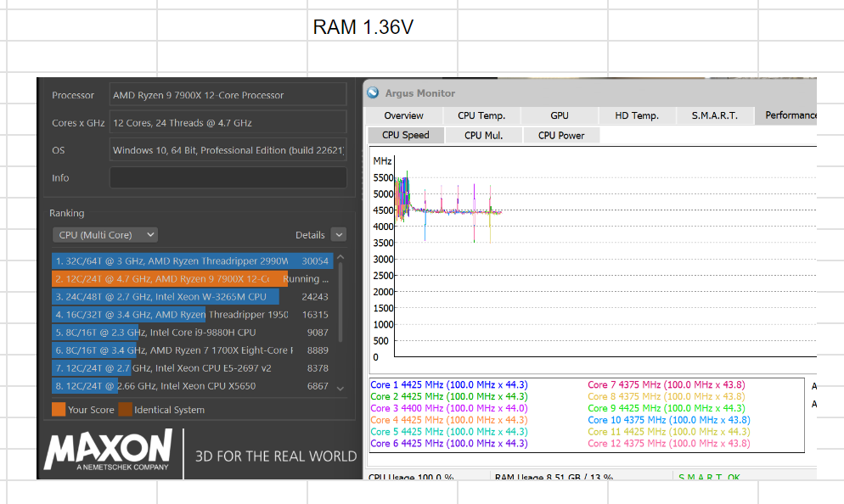This screenshot has height=504, width=844.
Task: Open the GPU tab
Action: 560,115
